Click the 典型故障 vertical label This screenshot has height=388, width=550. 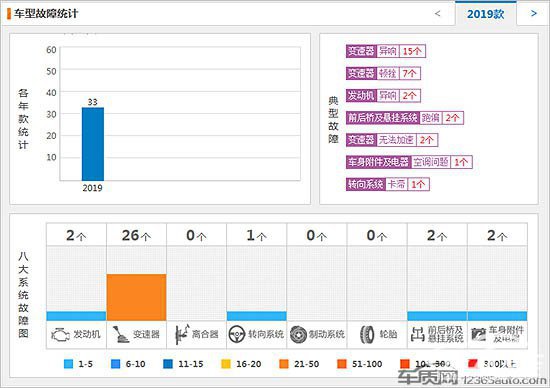click(x=333, y=120)
